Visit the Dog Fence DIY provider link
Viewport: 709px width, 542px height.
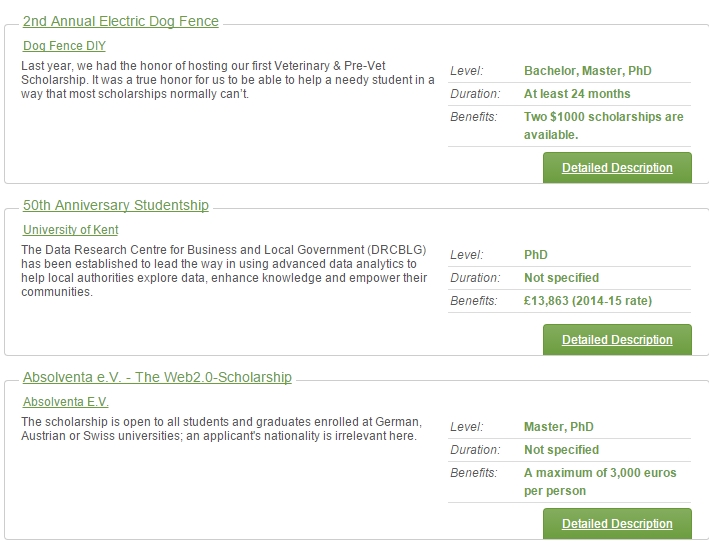64,46
